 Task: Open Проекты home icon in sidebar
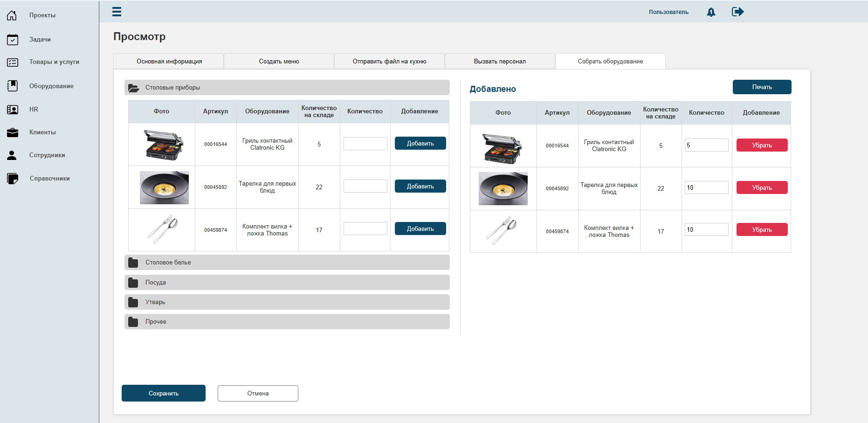pos(12,15)
